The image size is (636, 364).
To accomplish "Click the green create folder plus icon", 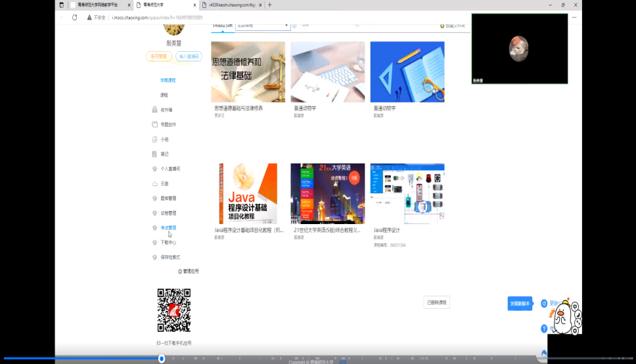I will (x=442, y=26).
